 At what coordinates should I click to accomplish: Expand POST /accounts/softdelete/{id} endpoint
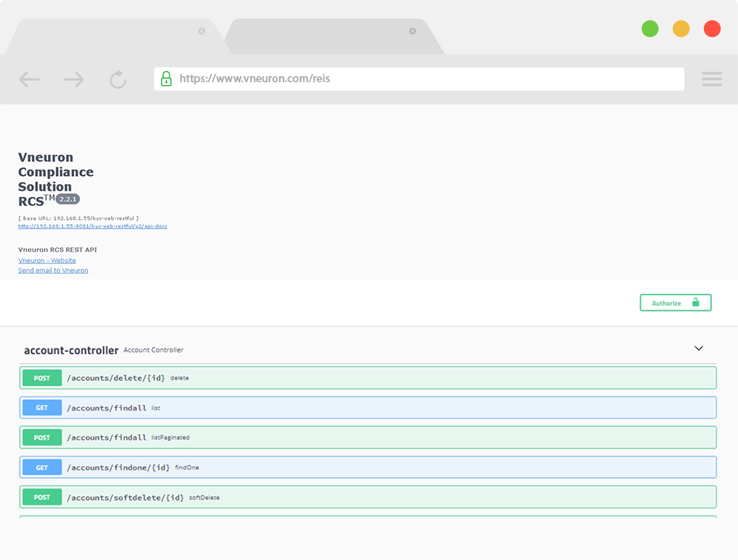coord(368,497)
